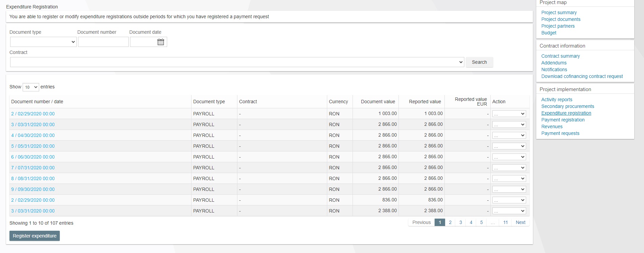
Task: Open Action dropdown for the 836.00 payroll row
Action: coord(509,200)
